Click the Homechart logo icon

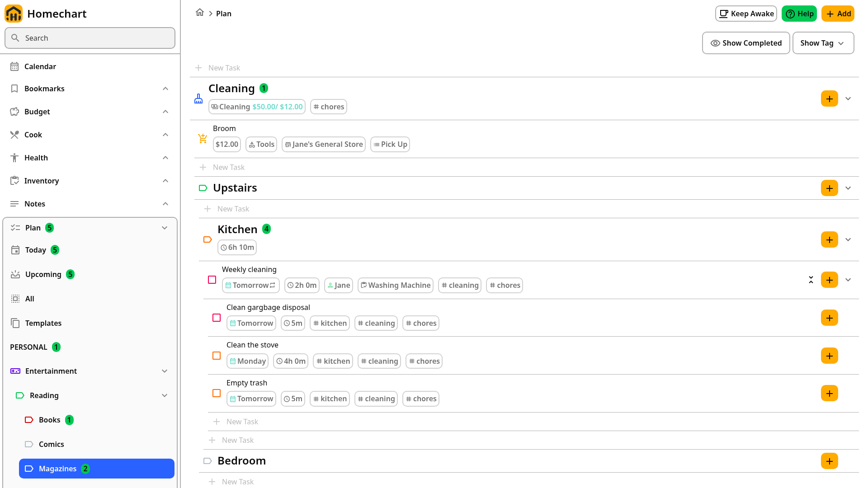click(x=14, y=14)
